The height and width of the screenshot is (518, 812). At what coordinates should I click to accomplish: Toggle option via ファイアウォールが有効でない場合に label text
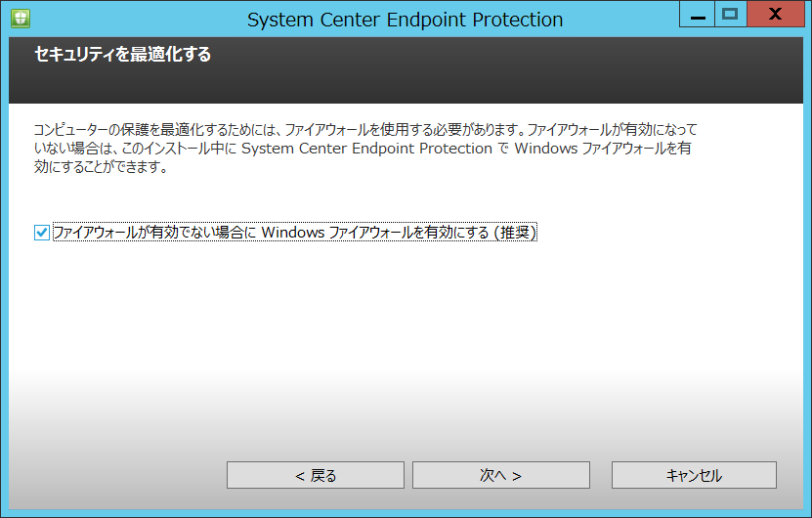pyautogui.click(x=154, y=232)
